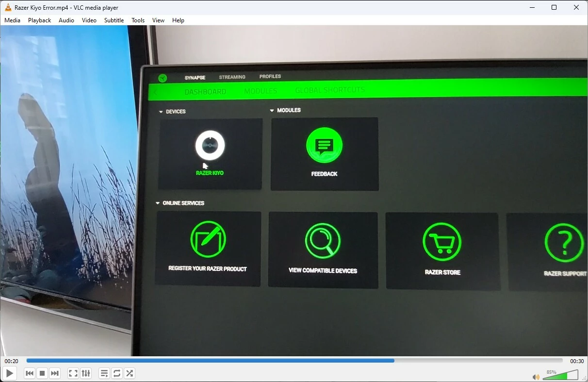The height and width of the screenshot is (382, 588).
Task: Click VIEW COMPATIBLE DEVICES text
Action: click(323, 270)
